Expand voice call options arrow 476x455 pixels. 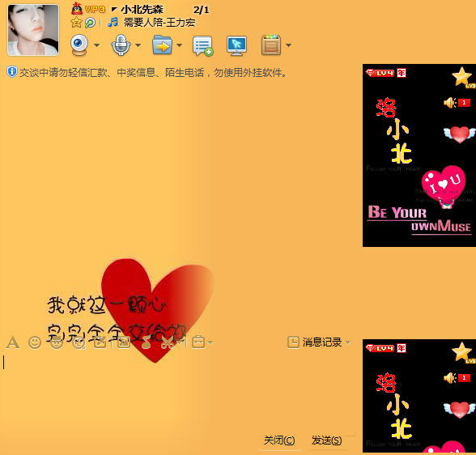click(138, 45)
